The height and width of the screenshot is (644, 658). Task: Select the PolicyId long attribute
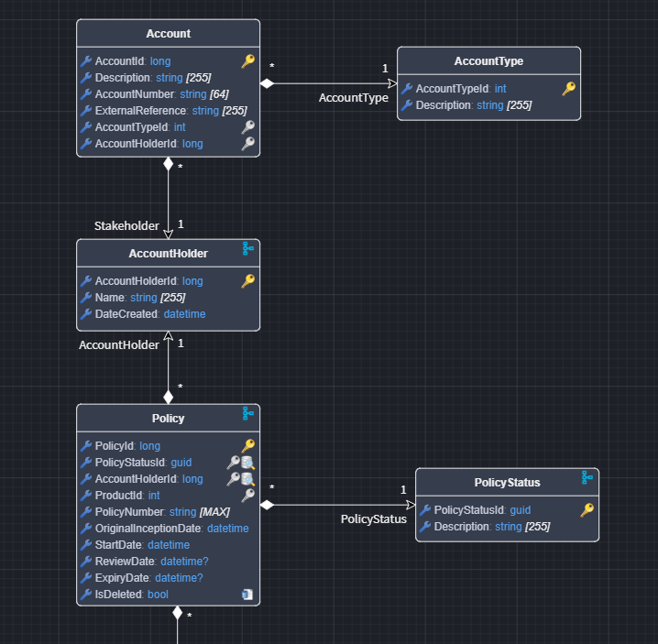pyautogui.click(x=127, y=445)
